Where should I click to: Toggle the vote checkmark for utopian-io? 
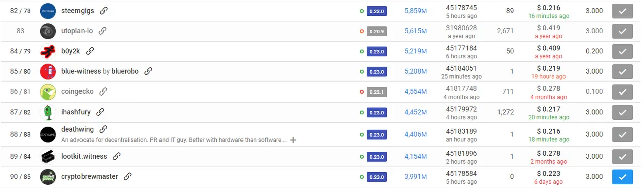[622, 31]
